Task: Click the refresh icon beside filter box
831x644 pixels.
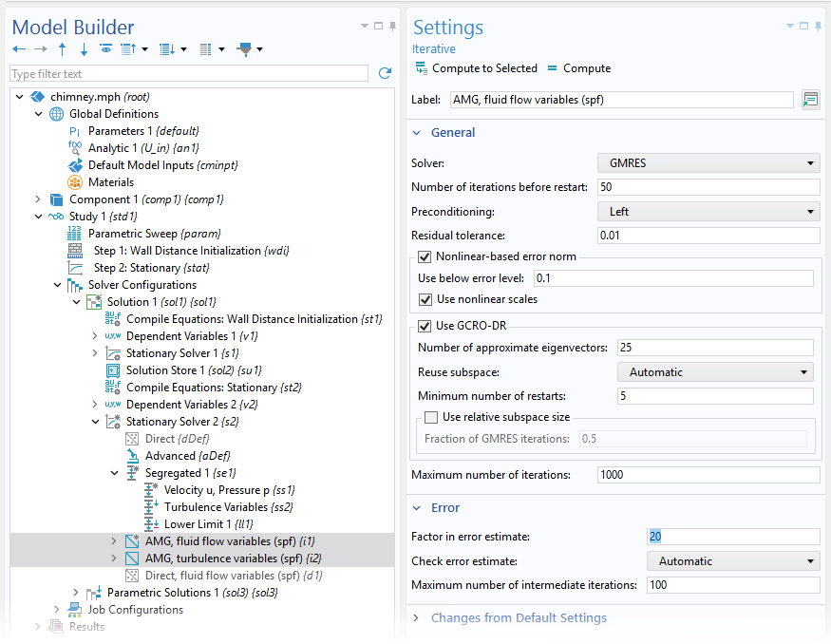Action: 385,73
